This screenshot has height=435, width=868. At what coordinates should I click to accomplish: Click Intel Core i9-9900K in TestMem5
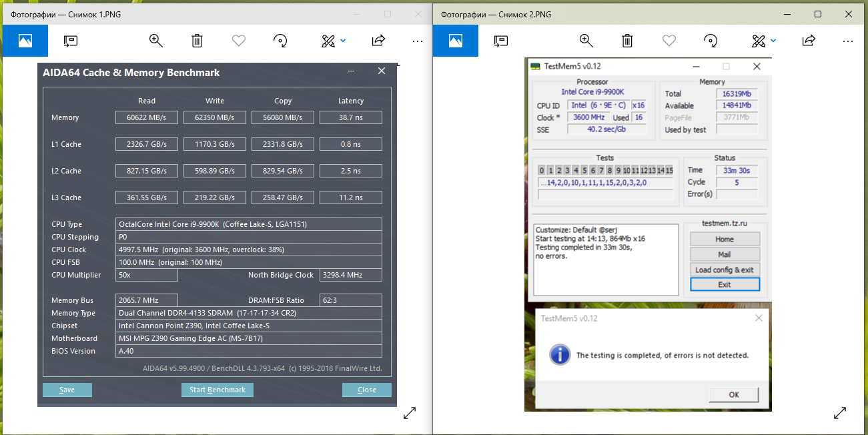point(592,92)
